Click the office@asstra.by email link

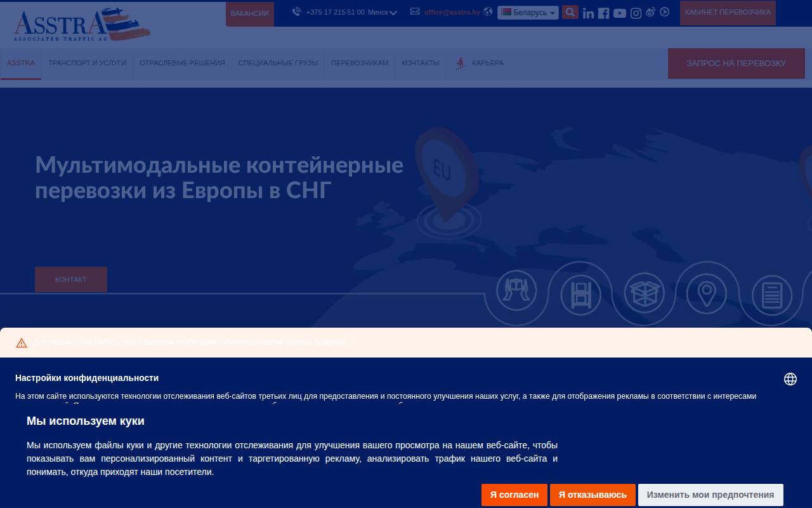coord(452,12)
